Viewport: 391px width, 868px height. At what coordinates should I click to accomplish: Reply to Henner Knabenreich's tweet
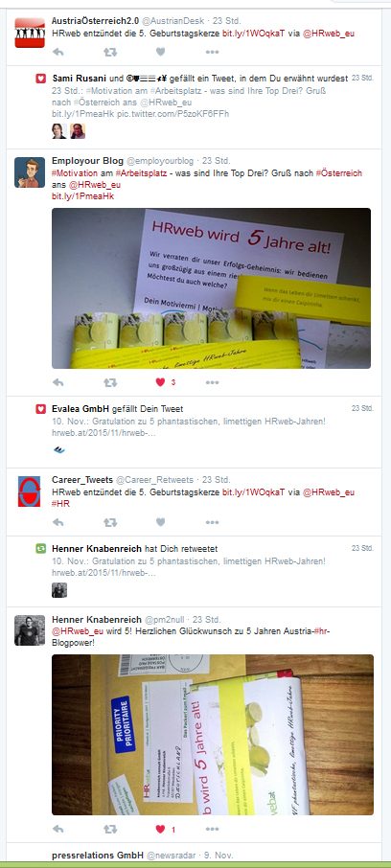click(x=57, y=830)
